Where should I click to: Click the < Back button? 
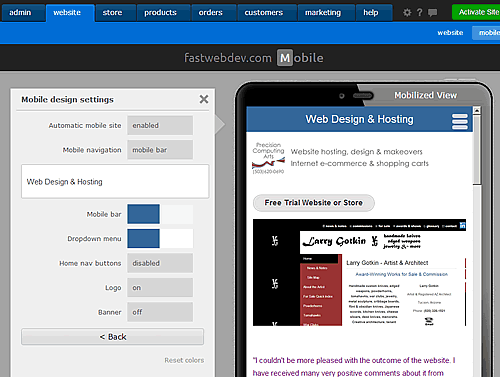(113, 337)
